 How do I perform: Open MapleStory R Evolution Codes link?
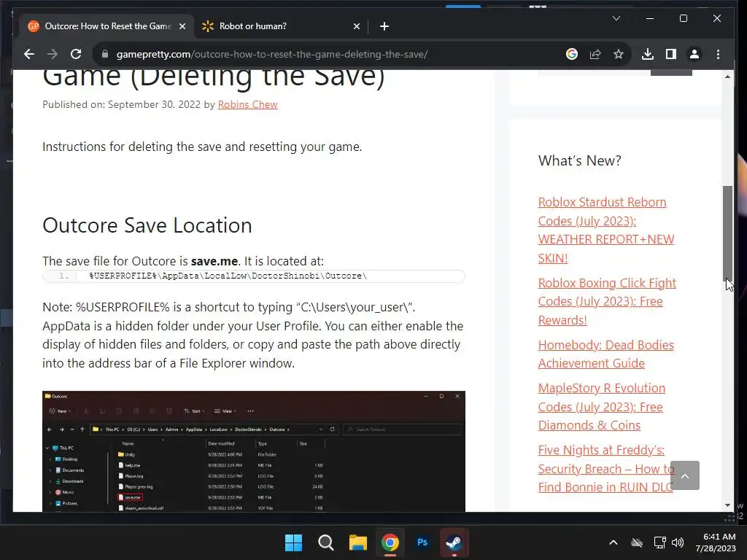click(x=602, y=407)
